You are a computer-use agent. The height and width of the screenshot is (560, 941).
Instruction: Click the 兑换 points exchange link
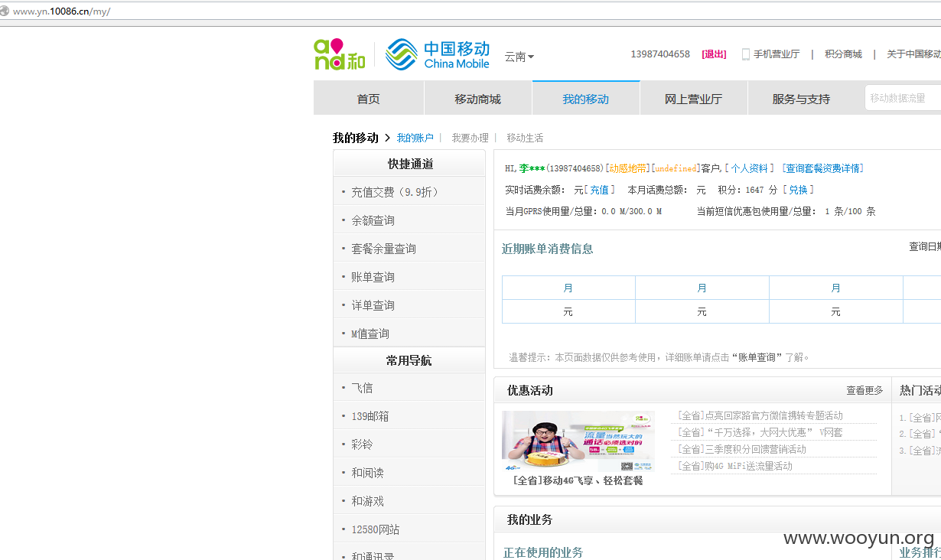(798, 190)
